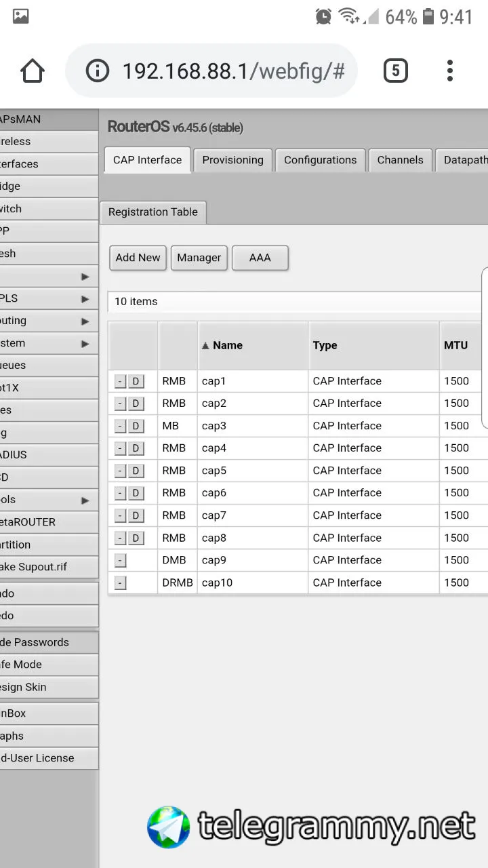Viewport: 488px width, 868px height.
Task: Click the D button for cap6
Action: [136, 494]
